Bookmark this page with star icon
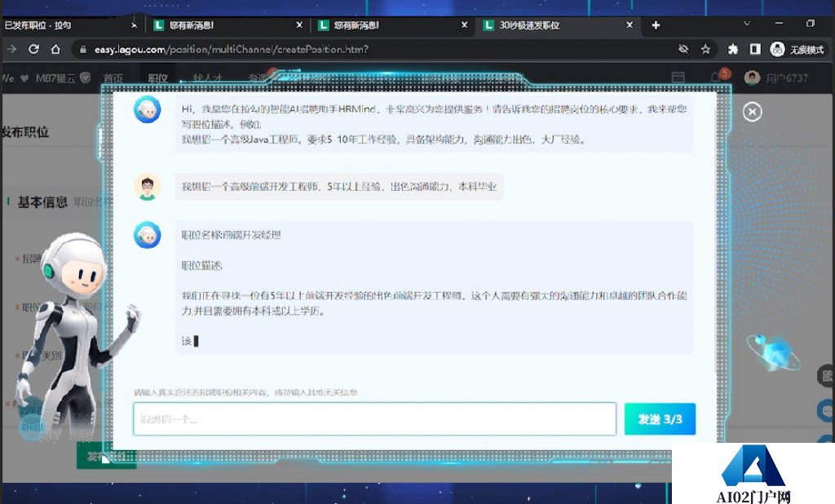This screenshot has width=835, height=504. [705, 49]
